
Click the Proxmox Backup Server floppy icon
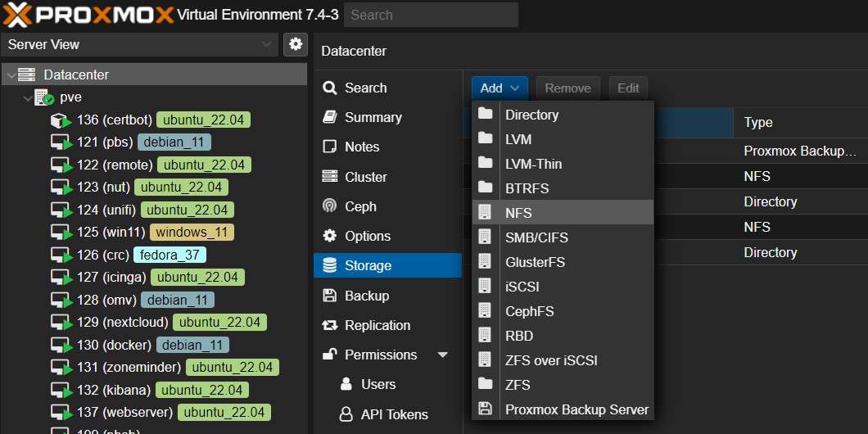[486, 409]
